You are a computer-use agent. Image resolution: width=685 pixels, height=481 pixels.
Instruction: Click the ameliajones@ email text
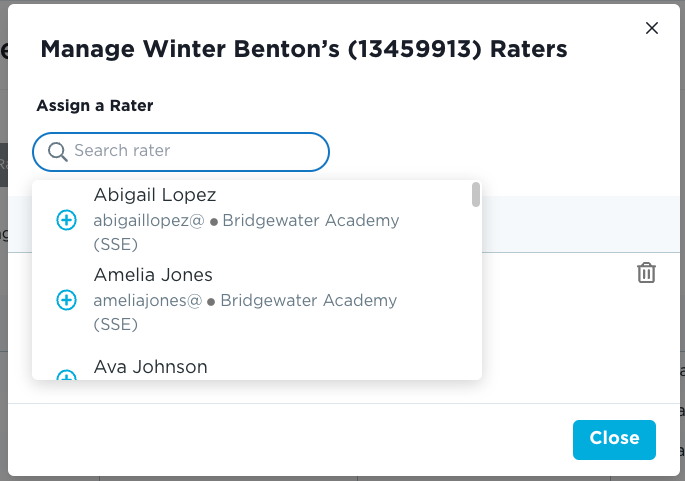click(x=148, y=300)
